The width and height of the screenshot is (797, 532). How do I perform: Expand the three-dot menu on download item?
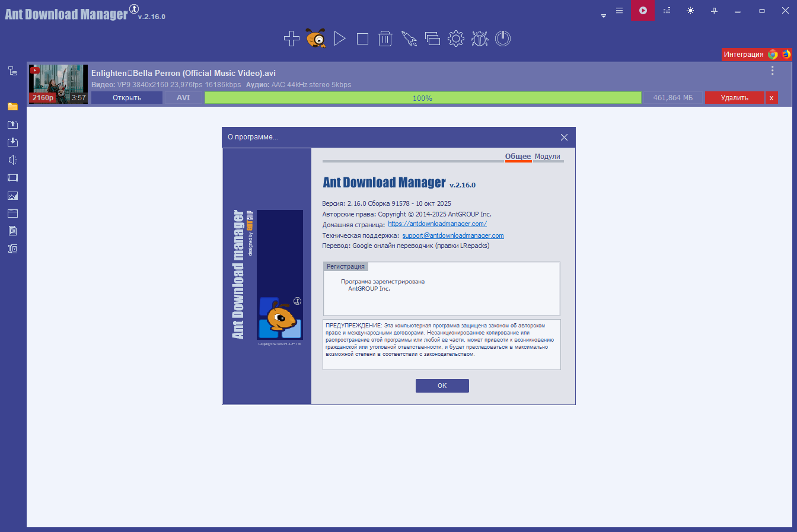(772, 71)
